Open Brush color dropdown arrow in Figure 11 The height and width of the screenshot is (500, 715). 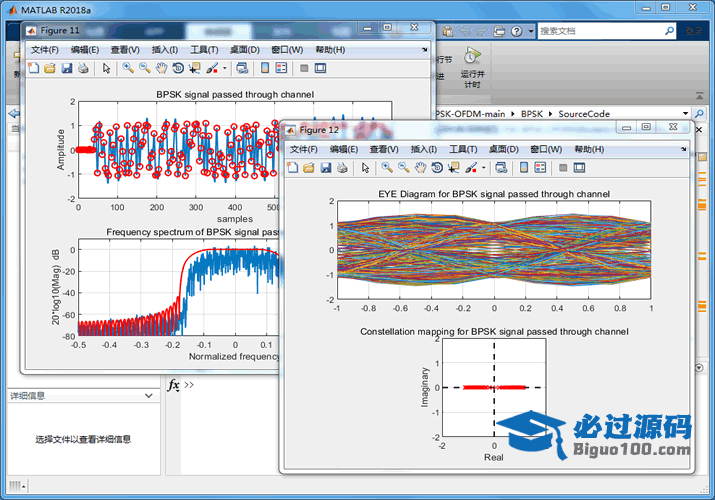224,68
